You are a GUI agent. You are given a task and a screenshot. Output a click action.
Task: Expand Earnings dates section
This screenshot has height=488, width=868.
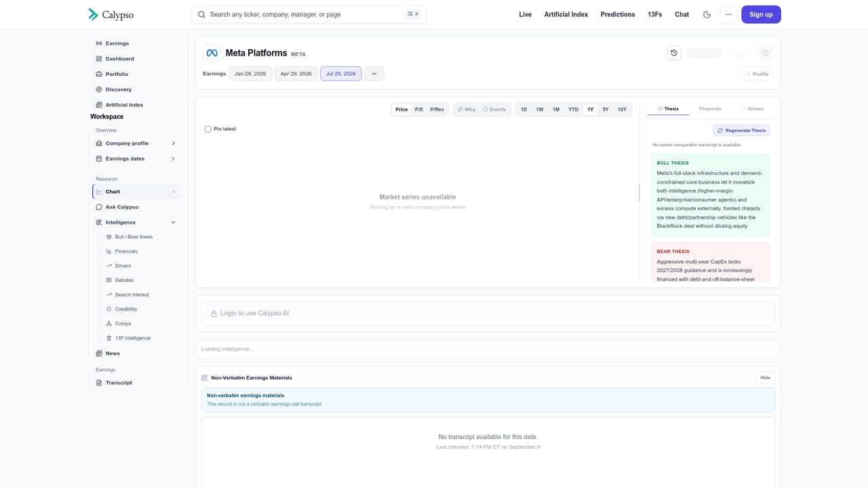point(174,159)
